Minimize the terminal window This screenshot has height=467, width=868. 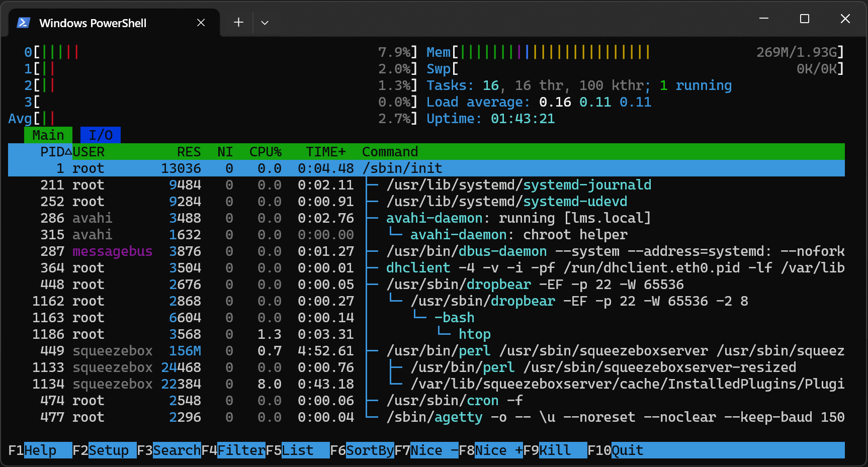(763, 19)
